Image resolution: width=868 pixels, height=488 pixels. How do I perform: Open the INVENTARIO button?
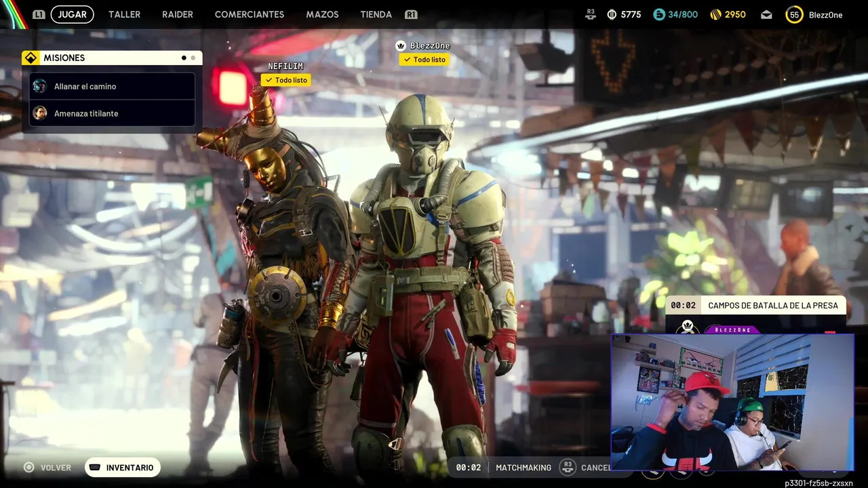coord(123,468)
